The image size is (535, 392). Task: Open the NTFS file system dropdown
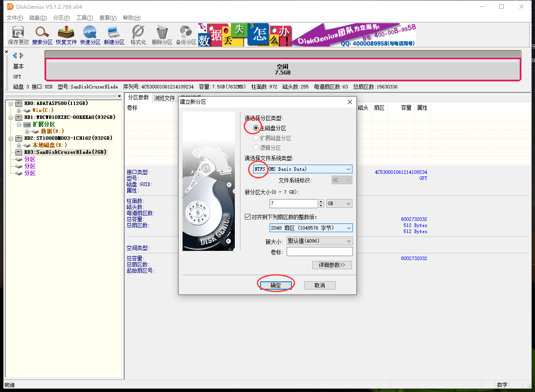tap(348, 169)
